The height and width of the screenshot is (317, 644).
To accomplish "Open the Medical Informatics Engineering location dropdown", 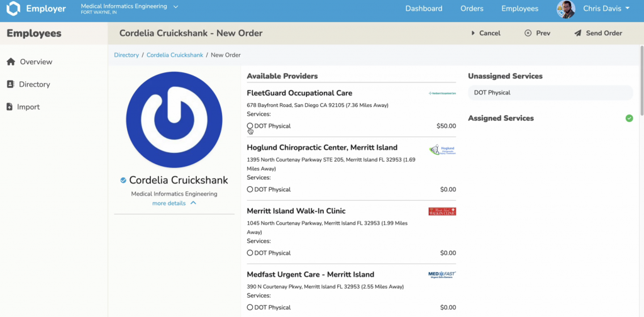I will click(175, 7).
